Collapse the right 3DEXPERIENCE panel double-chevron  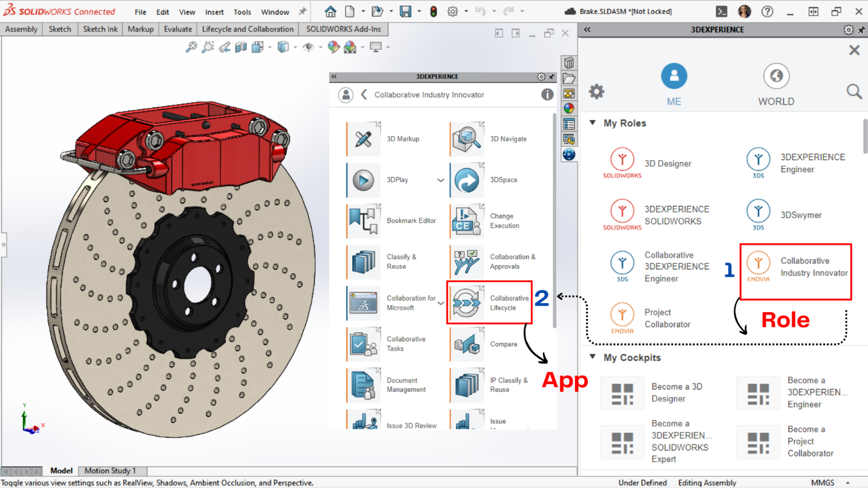pos(587,29)
